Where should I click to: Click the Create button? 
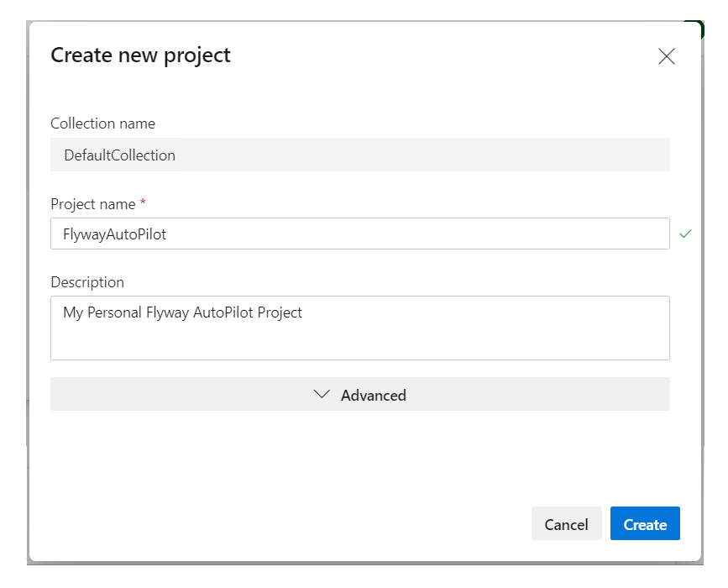pos(644,524)
